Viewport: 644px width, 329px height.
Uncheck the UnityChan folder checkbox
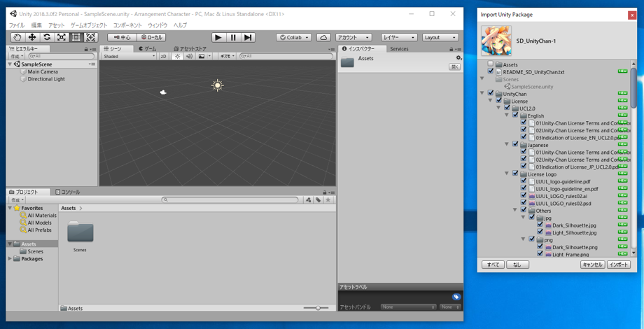[x=491, y=94]
